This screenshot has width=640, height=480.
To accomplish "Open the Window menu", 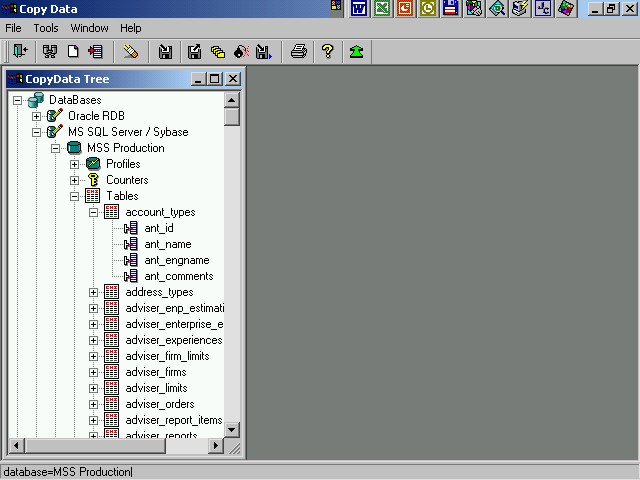I will [x=90, y=28].
